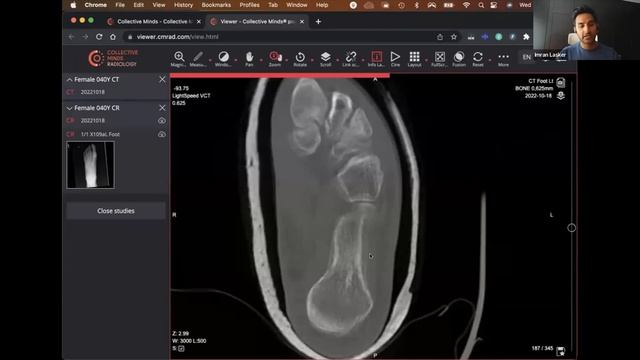
Task: Open dropdown arrow beside Zoom tool
Action: pyautogui.click(x=287, y=60)
